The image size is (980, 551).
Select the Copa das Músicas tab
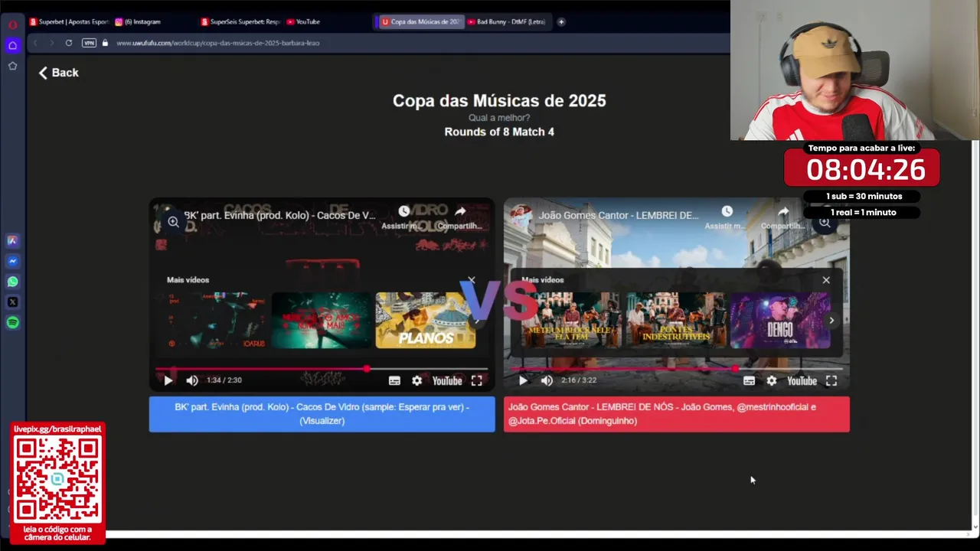coord(420,21)
